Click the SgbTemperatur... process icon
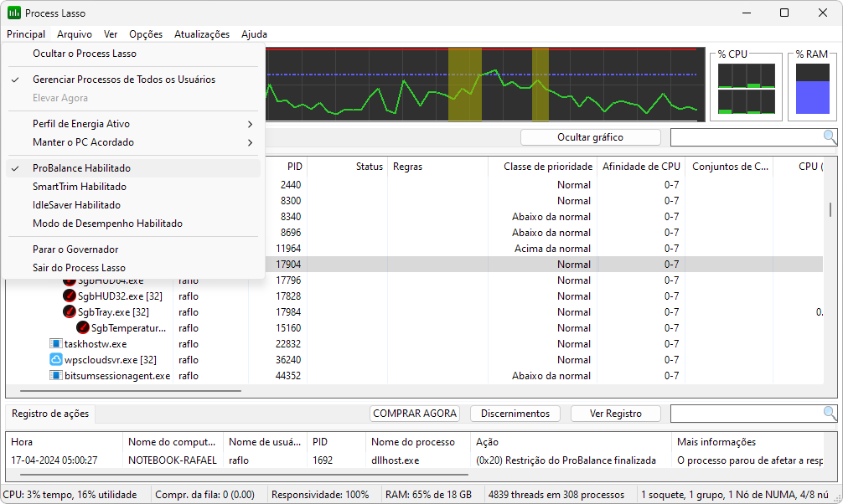 coord(83,327)
